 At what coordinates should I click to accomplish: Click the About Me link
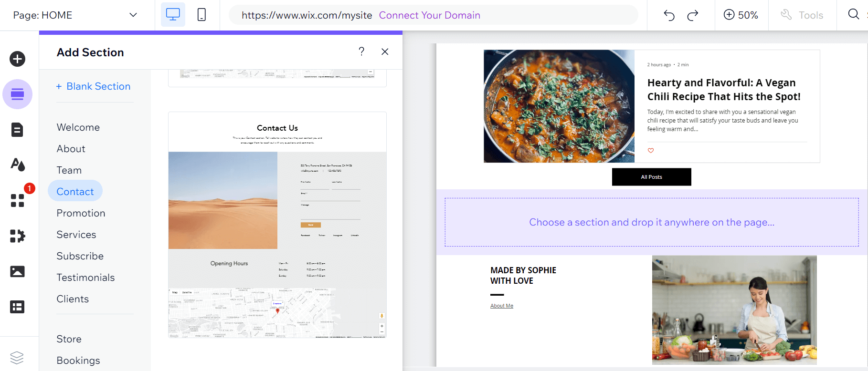(x=502, y=306)
